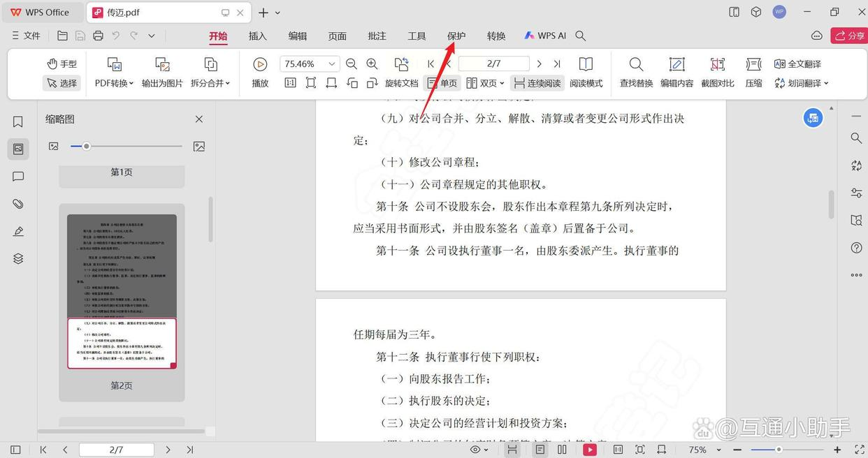Screen dimensions: 868x458
Task: Click the 播放 (Play) icon
Action: point(260,65)
